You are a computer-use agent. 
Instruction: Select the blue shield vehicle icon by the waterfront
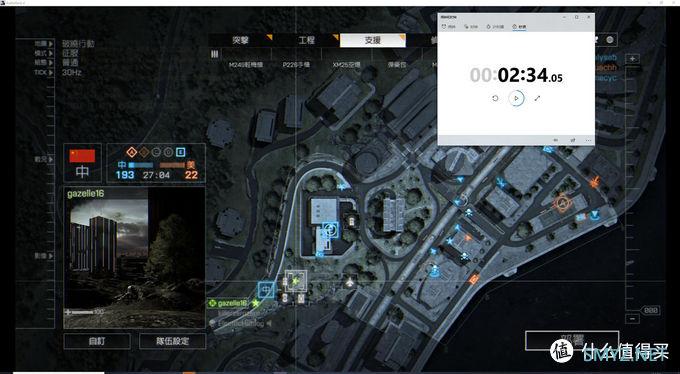(x=595, y=215)
